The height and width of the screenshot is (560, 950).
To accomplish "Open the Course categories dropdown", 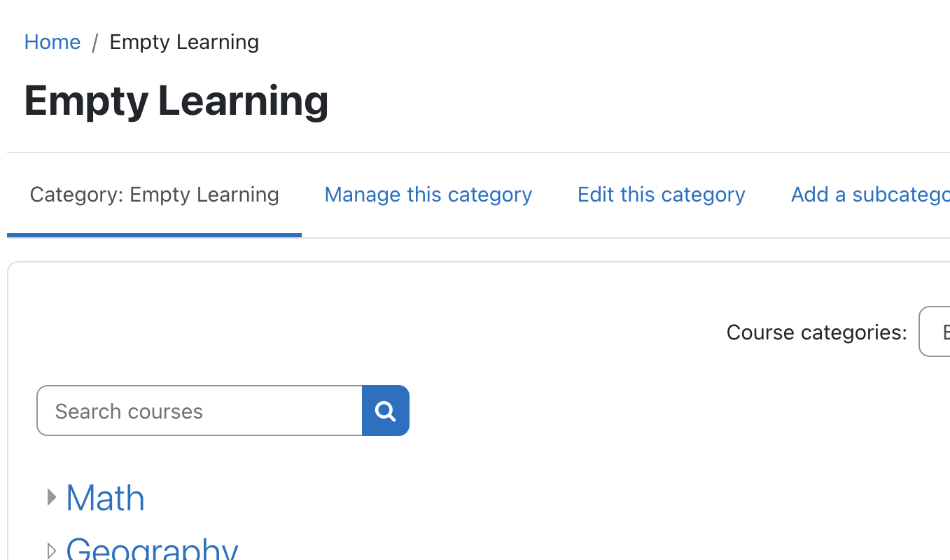I will coord(935,331).
